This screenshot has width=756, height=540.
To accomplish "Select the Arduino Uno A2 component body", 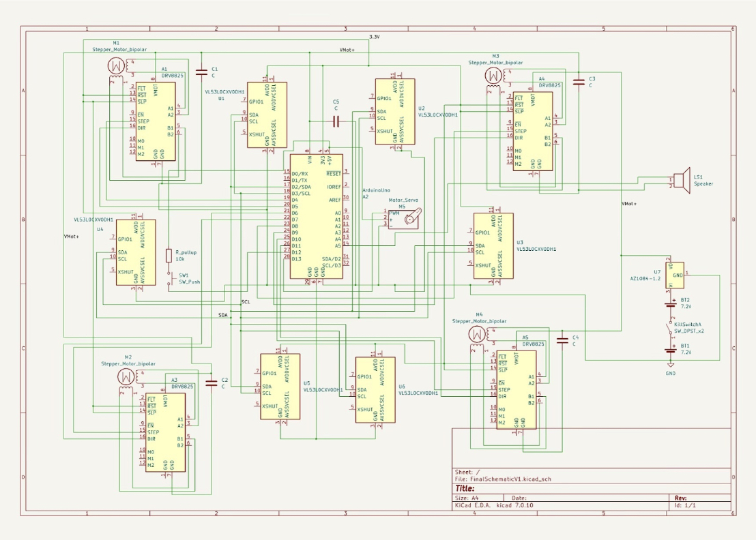I will point(316,215).
